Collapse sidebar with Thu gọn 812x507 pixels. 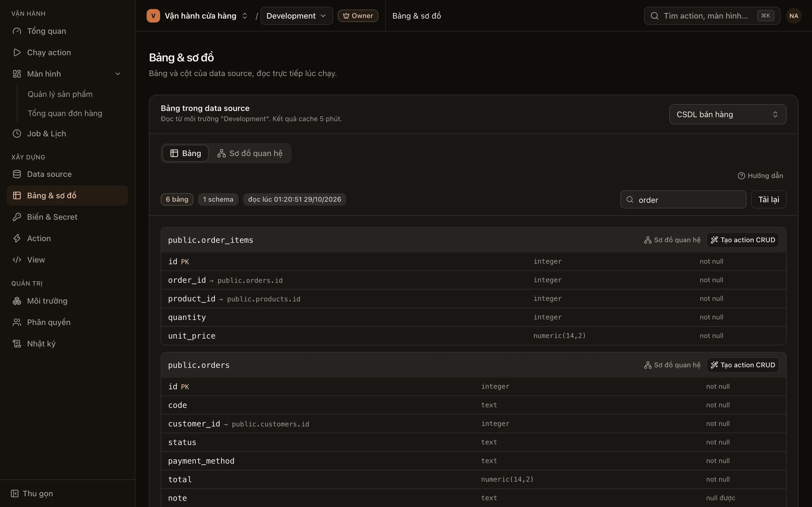(x=32, y=493)
